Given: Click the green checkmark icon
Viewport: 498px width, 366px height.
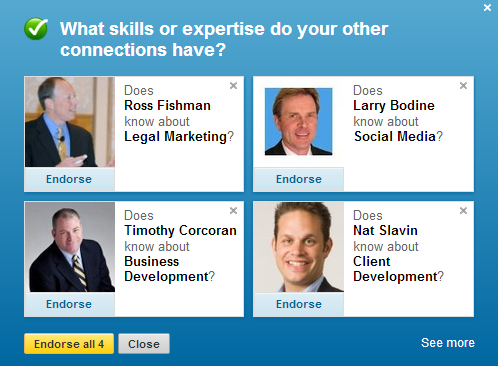Looking at the screenshot, I should [36, 29].
